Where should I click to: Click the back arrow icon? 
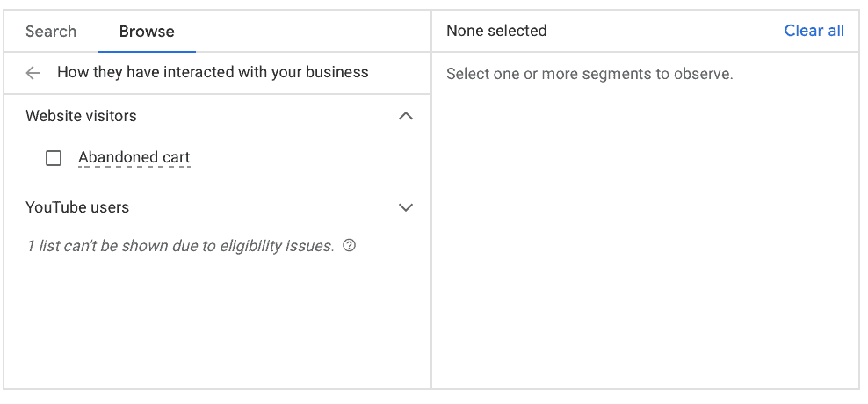click(33, 73)
